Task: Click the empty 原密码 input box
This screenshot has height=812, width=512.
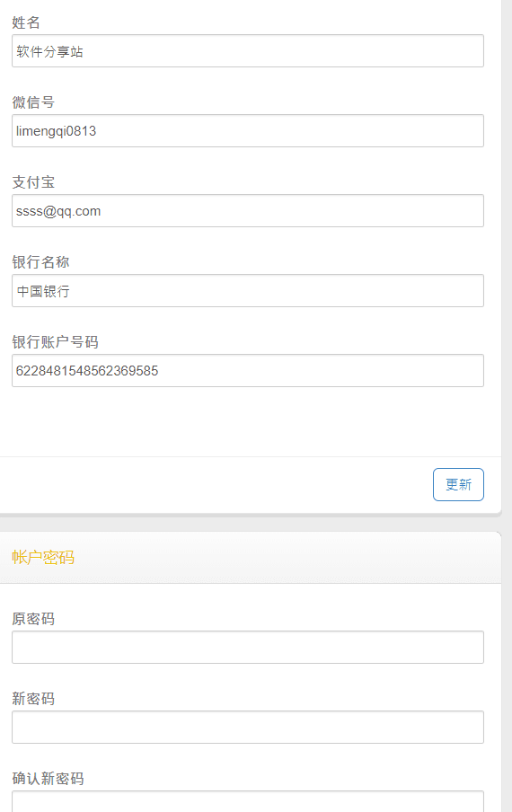Action: coord(247,647)
